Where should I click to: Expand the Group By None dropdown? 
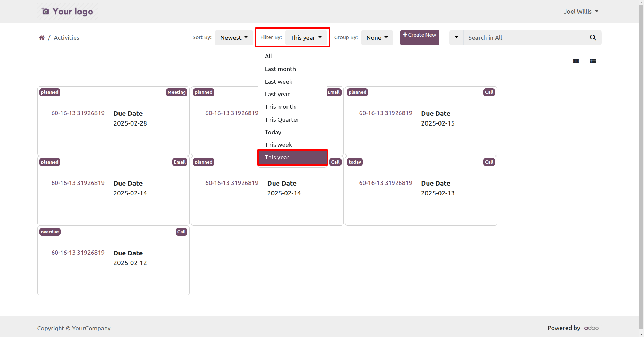tap(377, 38)
